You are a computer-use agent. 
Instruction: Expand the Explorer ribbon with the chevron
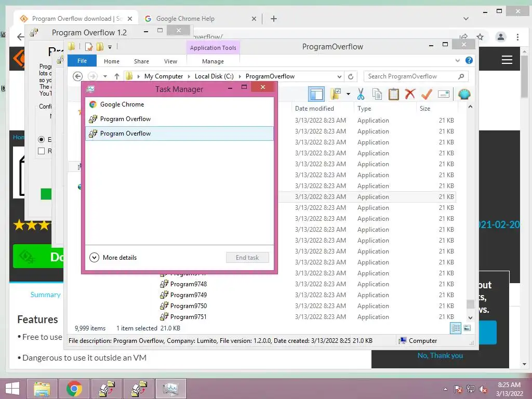(x=457, y=60)
